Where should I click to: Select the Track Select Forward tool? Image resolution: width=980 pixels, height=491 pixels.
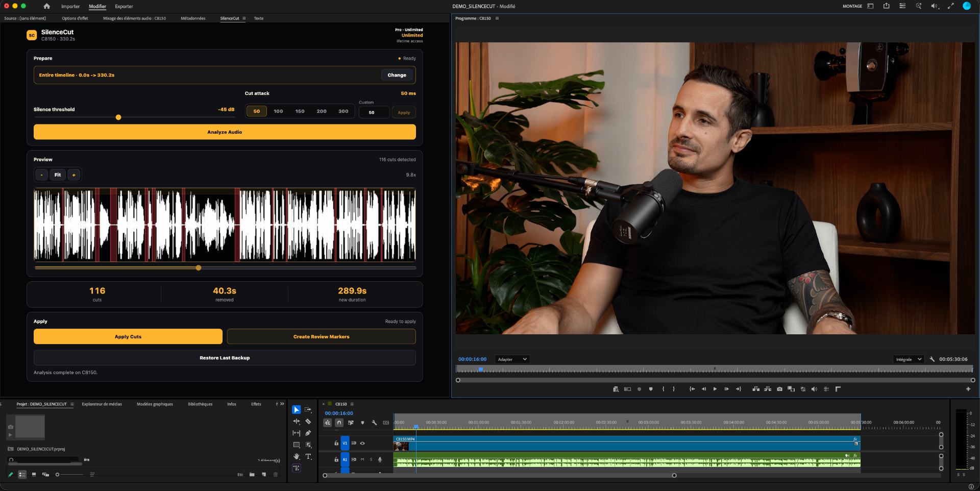[308, 410]
